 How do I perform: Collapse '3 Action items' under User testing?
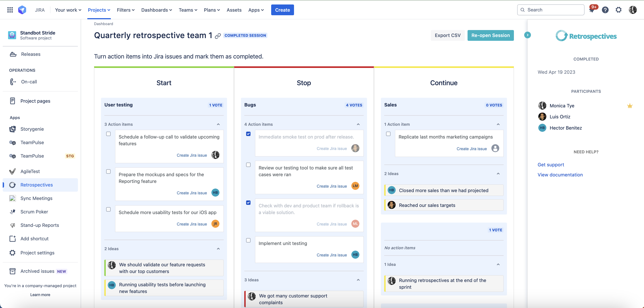pos(218,124)
